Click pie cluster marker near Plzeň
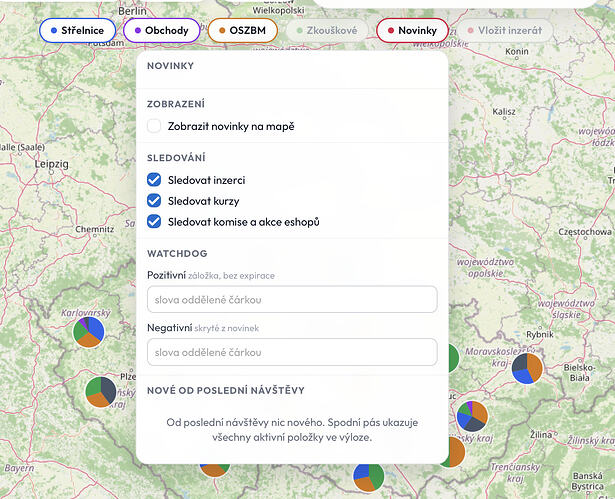The image size is (615, 499). (101, 392)
